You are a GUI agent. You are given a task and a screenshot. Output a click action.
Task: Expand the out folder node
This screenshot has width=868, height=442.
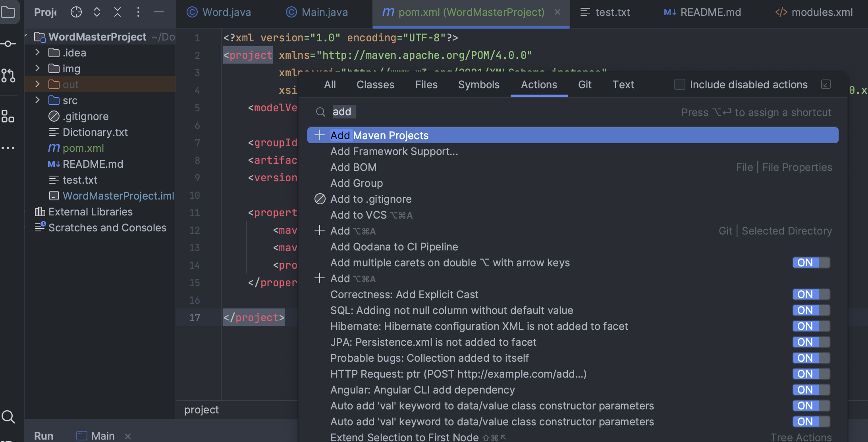(x=37, y=84)
